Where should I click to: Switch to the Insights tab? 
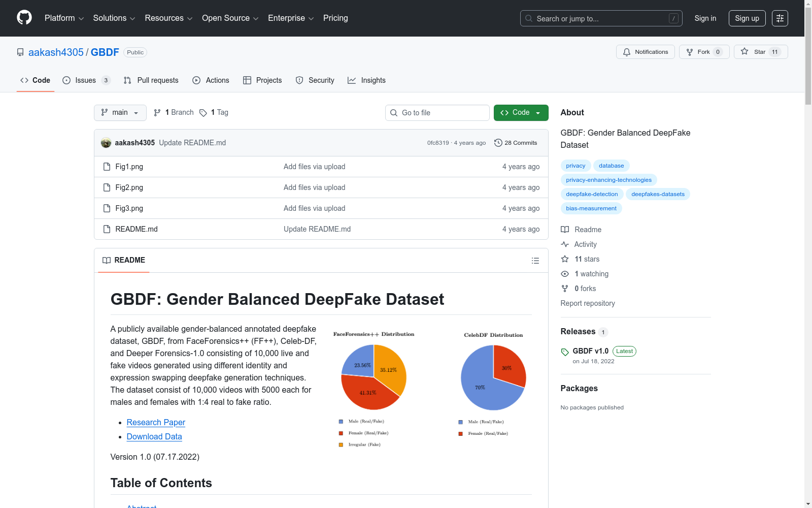pos(366,80)
